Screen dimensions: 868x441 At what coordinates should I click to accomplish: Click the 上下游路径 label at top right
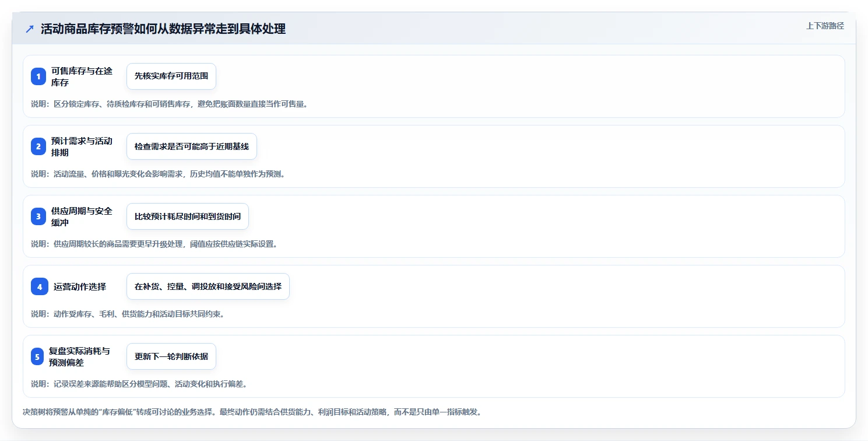pyautogui.click(x=825, y=26)
